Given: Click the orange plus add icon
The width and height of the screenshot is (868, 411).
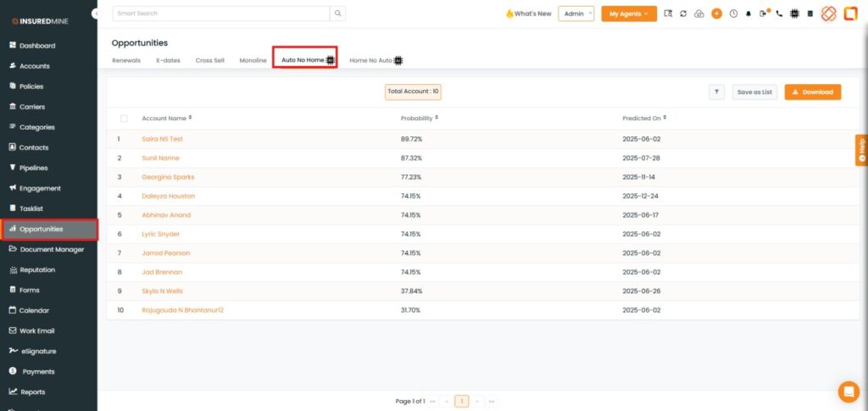Looking at the screenshot, I should 716,14.
